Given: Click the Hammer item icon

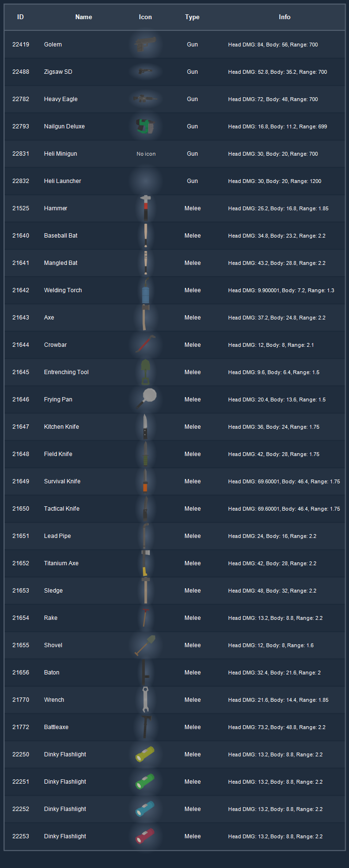Looking at the screenshot, I should 145,208.
